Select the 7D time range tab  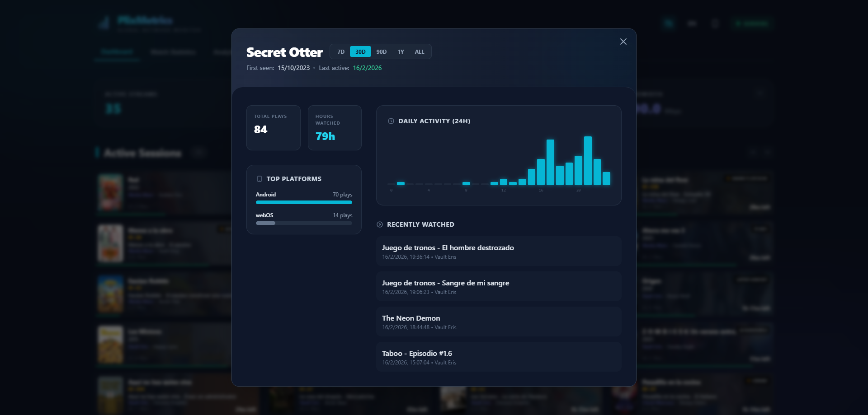(341, 52)
